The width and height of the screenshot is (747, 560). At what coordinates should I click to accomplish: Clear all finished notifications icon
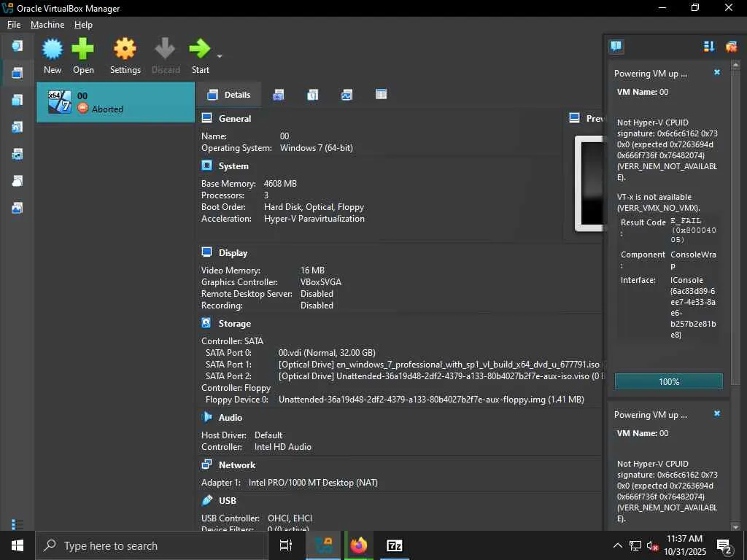[x=731, y=46]
